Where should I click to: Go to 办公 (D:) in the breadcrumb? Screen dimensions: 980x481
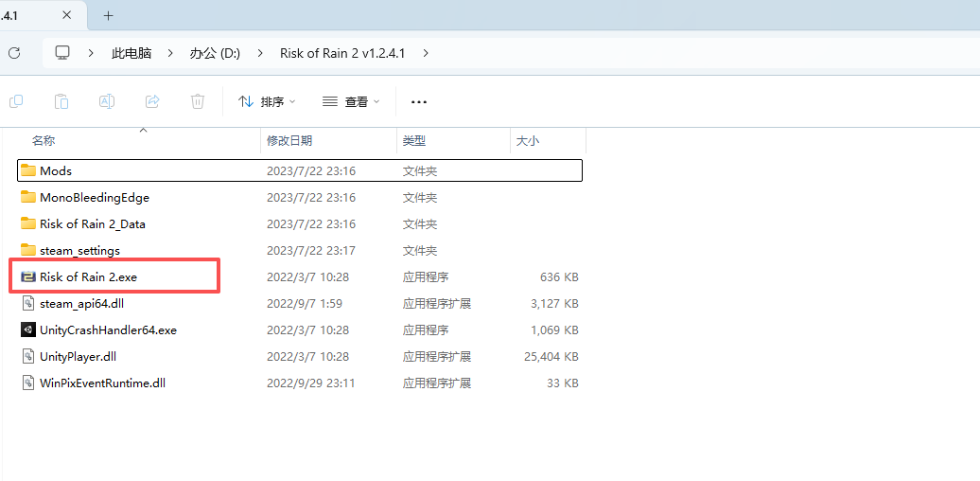click(215, 53)
